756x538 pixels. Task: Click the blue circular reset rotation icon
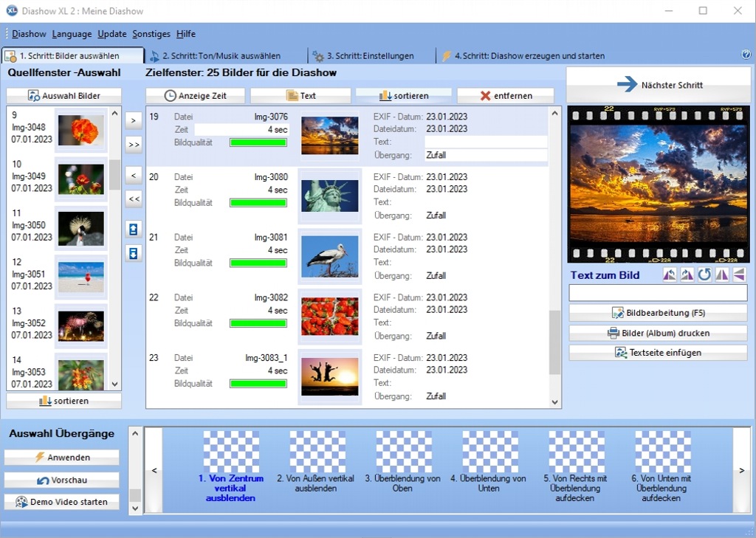pos(705,275)
